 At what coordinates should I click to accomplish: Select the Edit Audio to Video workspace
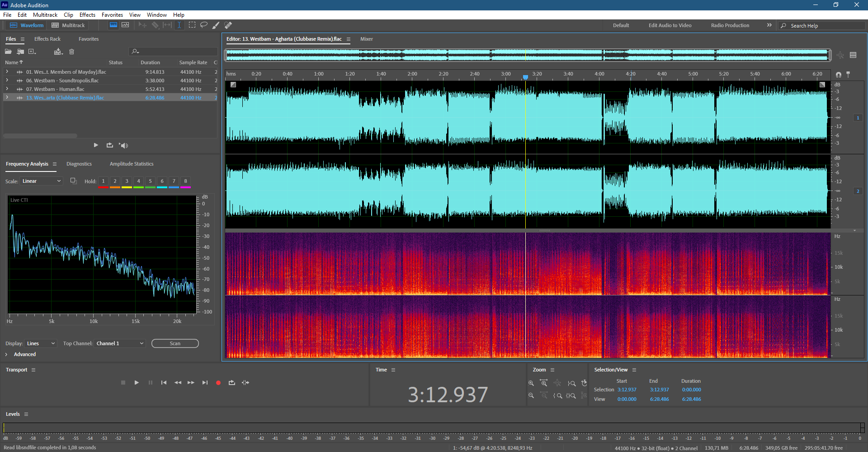[670, 25]
